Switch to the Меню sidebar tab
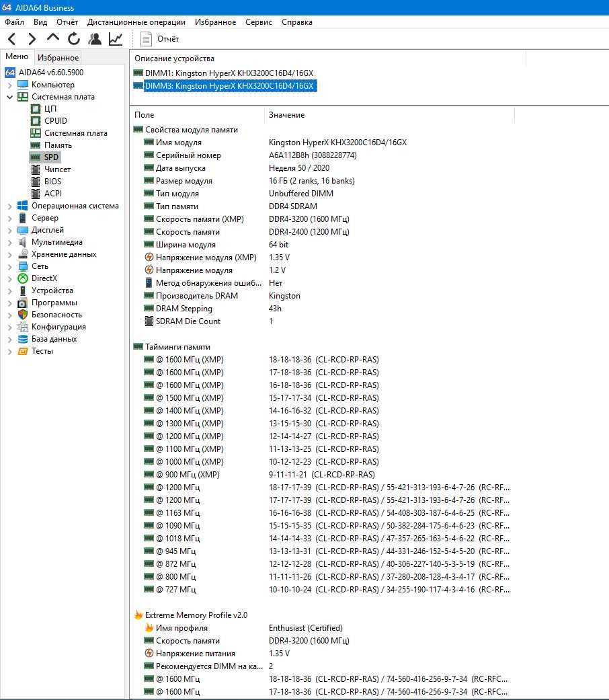The image size is (609, 700). 17,56
